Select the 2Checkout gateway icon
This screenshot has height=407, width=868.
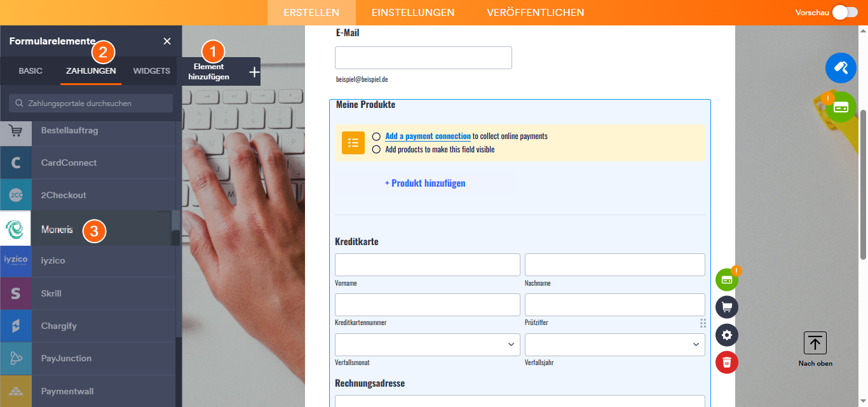click(x=16, y=195)
